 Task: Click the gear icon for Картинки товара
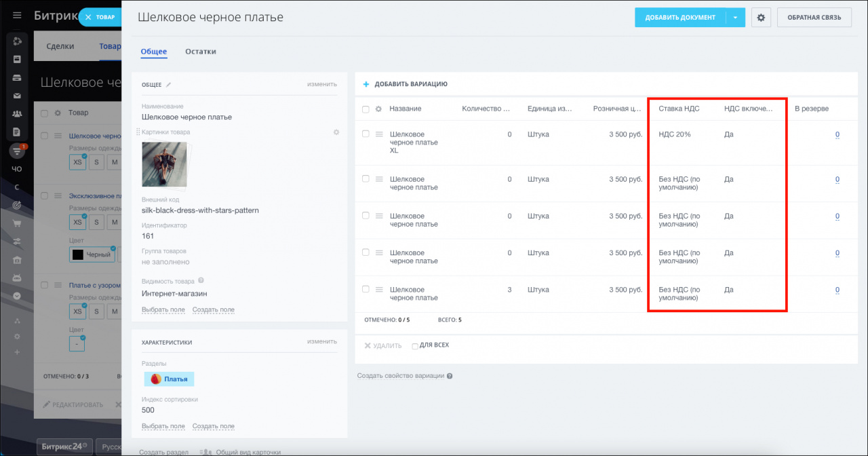(x=336, y=132)
